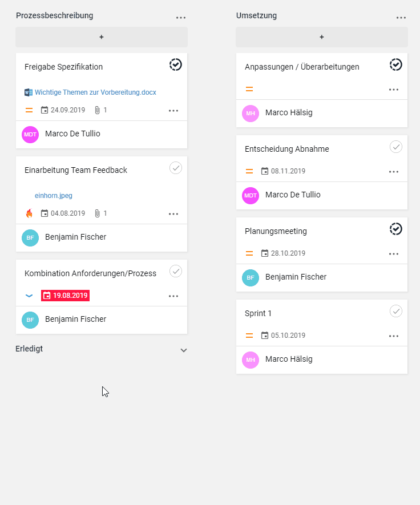The height and width of the screenshot is (505, 420).
Task: Click the low priority chevron on Kombination card
Action: tap(29, 296)
